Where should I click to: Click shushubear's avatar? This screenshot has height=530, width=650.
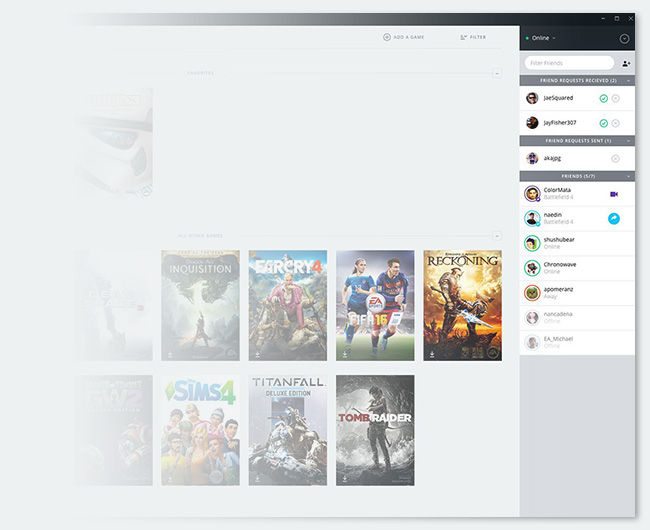pyautogui.click(x=532, y=243)
